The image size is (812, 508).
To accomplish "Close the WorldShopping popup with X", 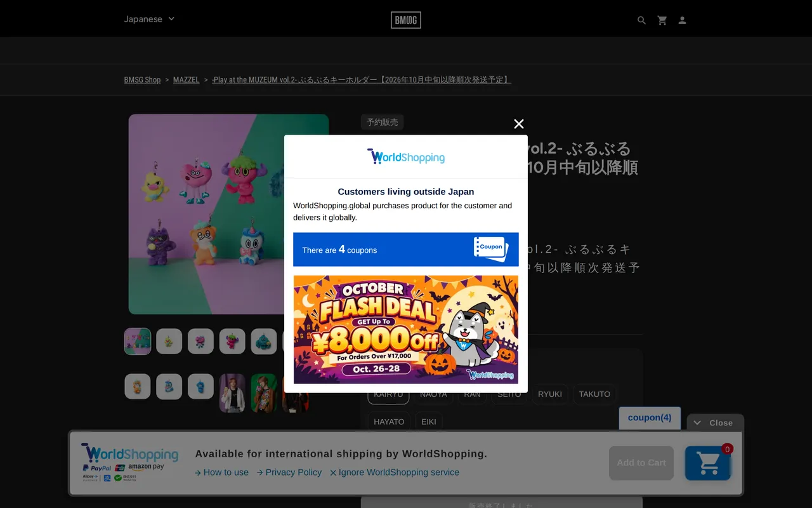I will click(x=519, y=124).
